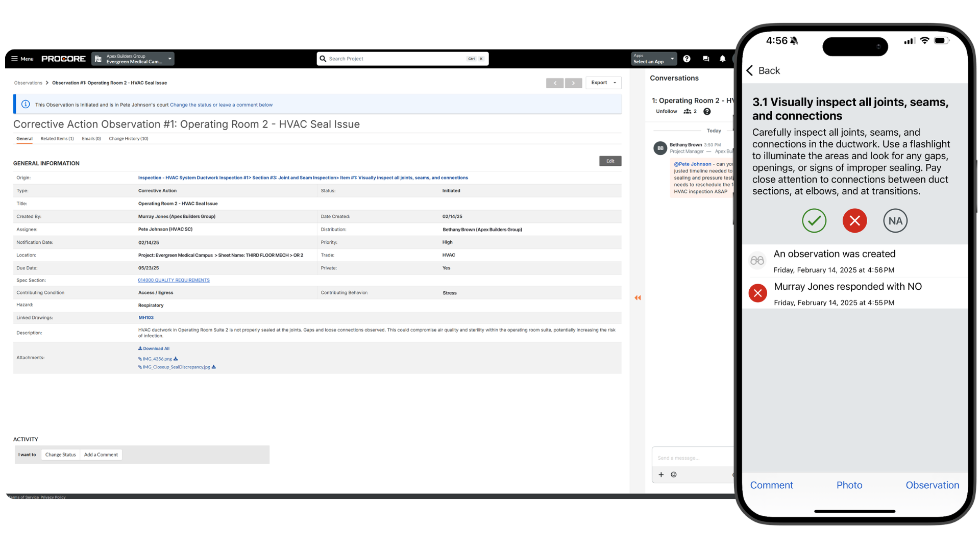Select the emoji icon in the message composer

pyautogui.click(x=673, y=474)
